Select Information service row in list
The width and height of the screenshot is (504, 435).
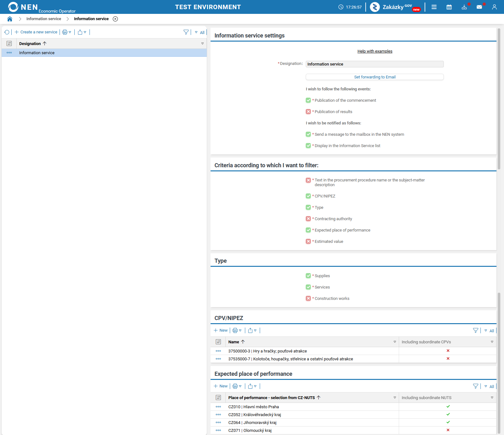pos(104,53)
